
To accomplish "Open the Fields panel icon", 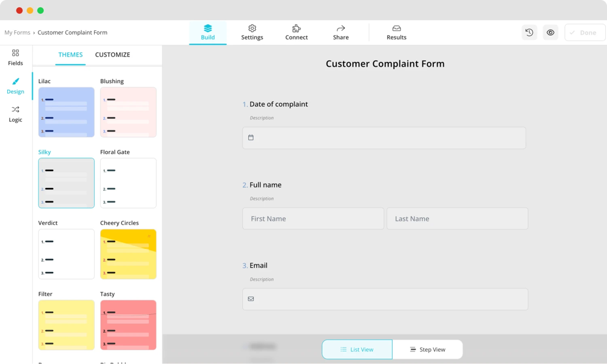I will 15,53.
